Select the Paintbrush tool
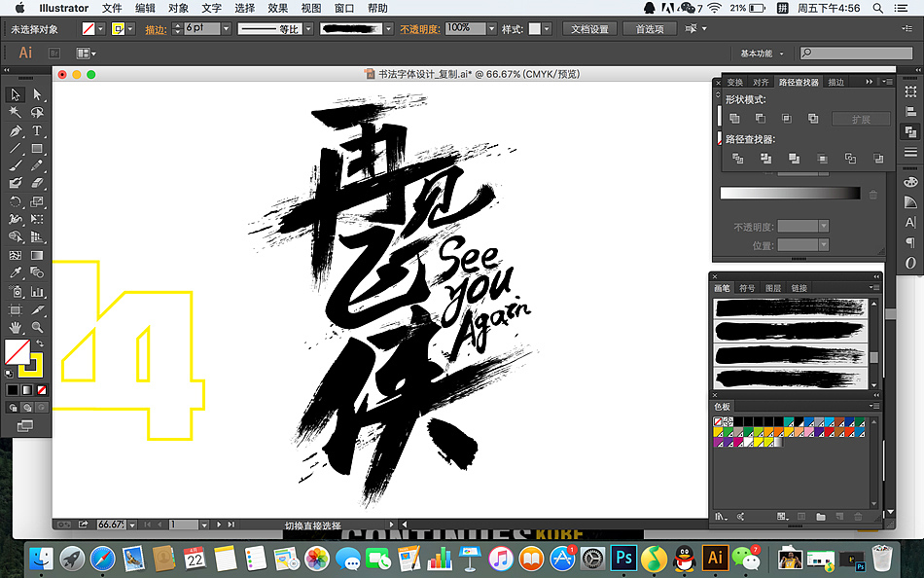Image resolution: width=924 pixels, height=578 pixels. (x=16, y=165)
